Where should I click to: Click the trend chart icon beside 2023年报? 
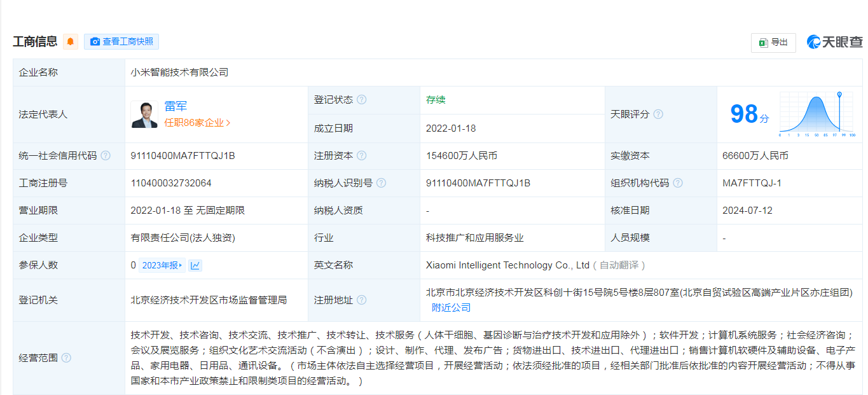[195, 265]
